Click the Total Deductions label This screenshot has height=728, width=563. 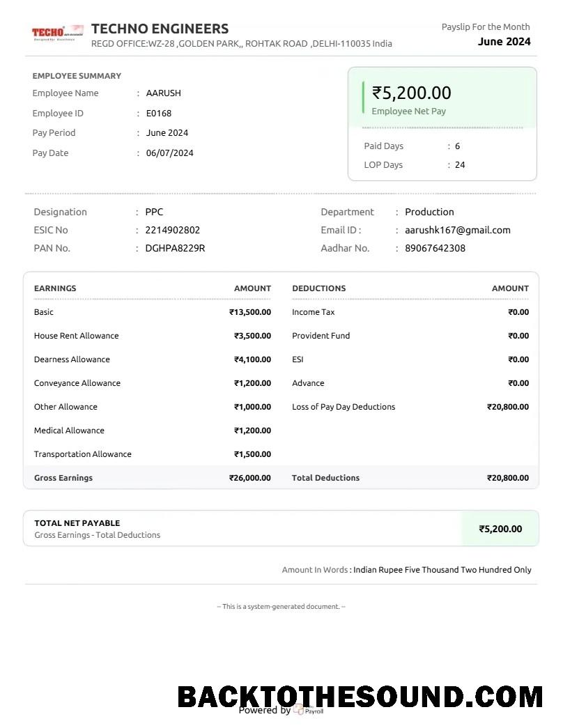[x=325, y=478]
